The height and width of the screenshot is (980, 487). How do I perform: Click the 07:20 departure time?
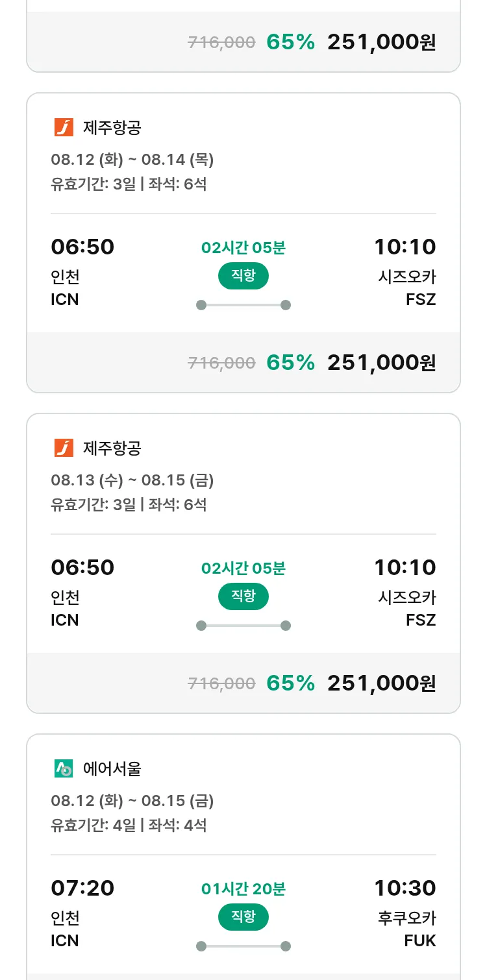pyautogui.click(x=82, y=888)
